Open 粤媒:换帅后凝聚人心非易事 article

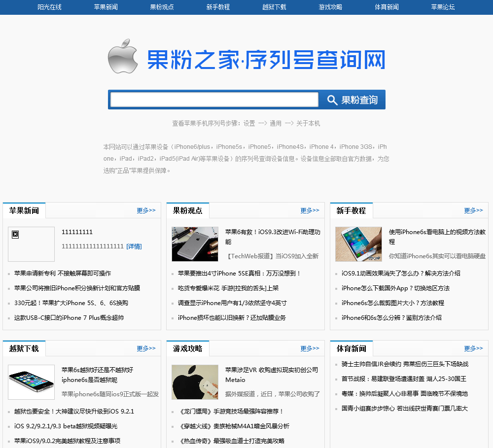405,393
